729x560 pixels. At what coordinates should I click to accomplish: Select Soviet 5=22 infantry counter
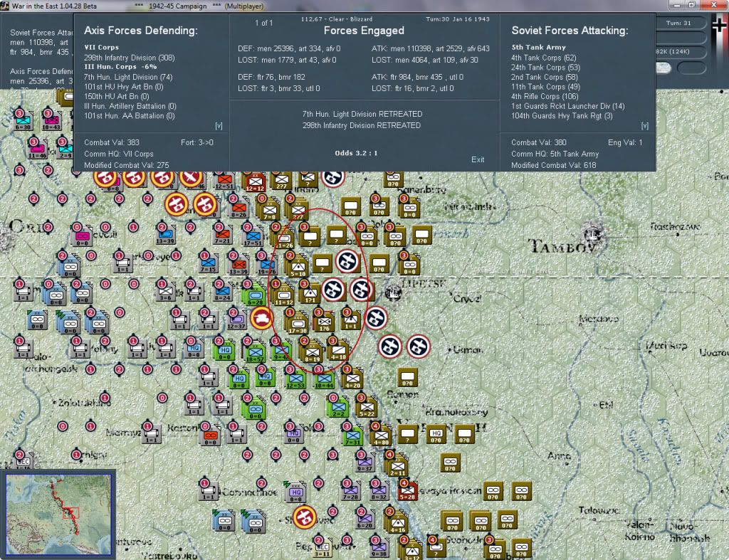pos(367,408)
